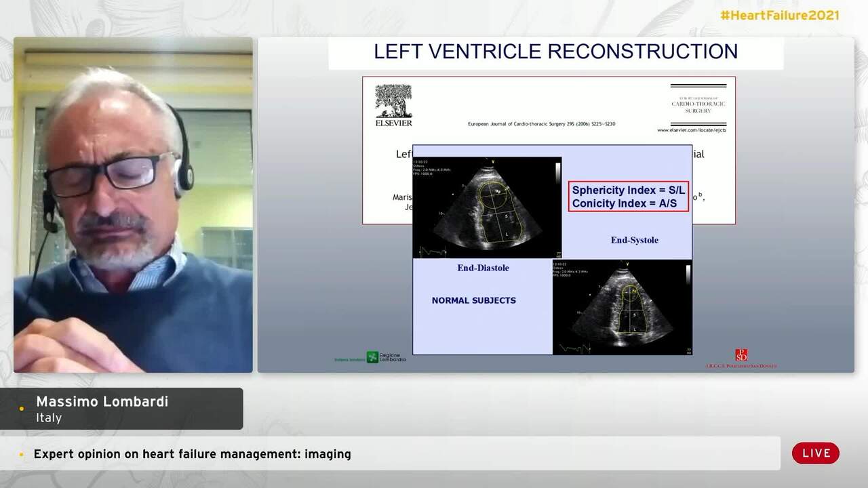Click the LIVE indicator badge

(x=816, y=453)
